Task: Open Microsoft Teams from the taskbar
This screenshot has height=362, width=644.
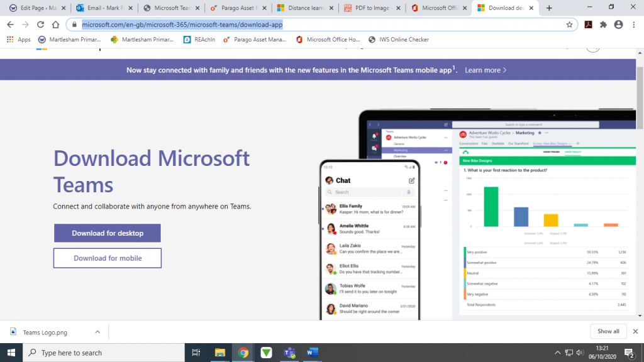Action: [x=289, y=353]
